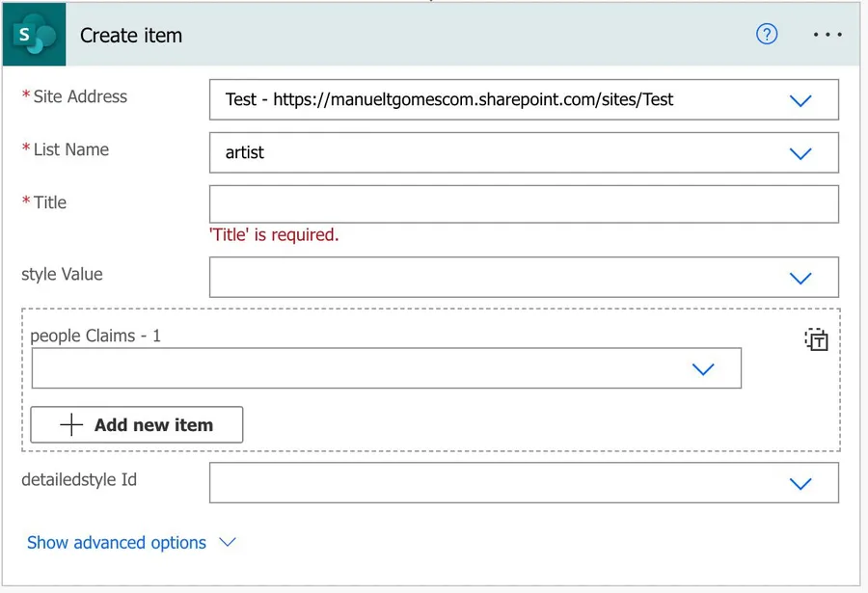Switch people Claims to input entire array
The image size is (868, 593).
(x=816, y=339)
